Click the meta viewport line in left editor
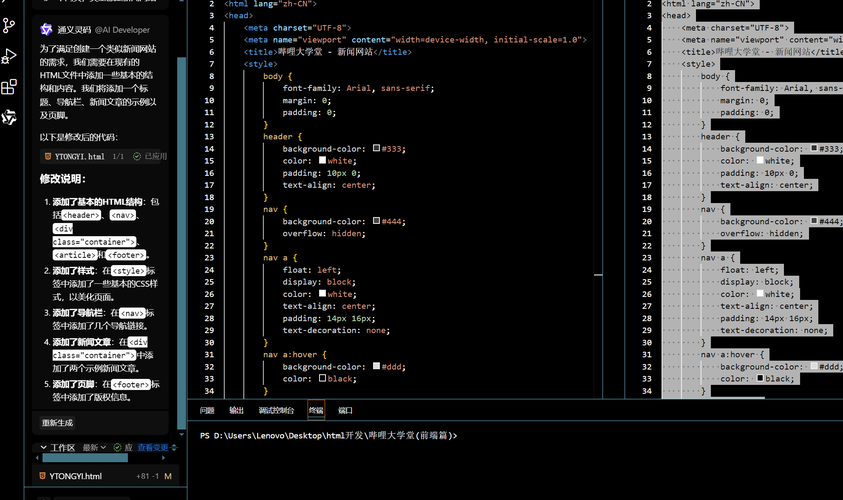The height and width of the screenshot is (500, 843). [x=415, y=40]
